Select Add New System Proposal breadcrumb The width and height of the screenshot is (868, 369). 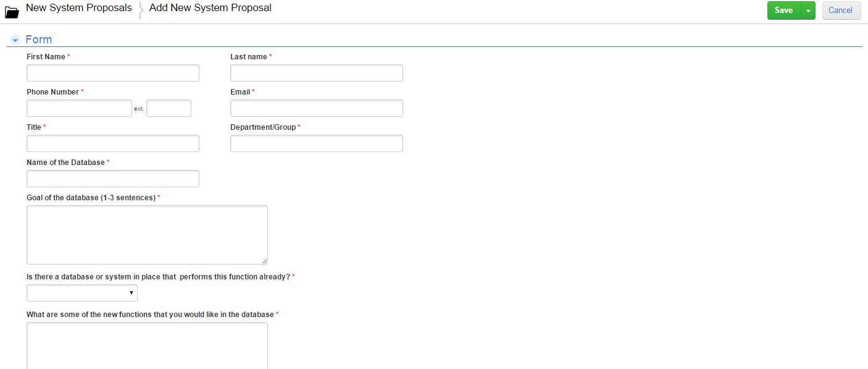(211, 8)
